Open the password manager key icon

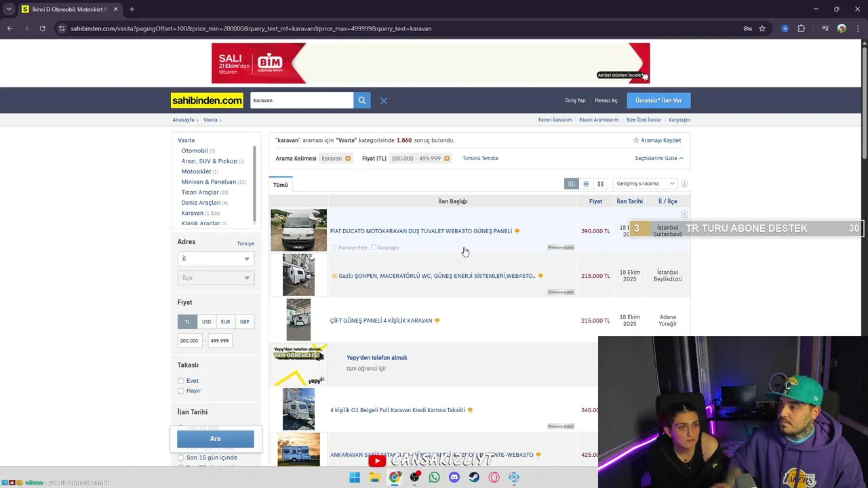coord(747,28)
